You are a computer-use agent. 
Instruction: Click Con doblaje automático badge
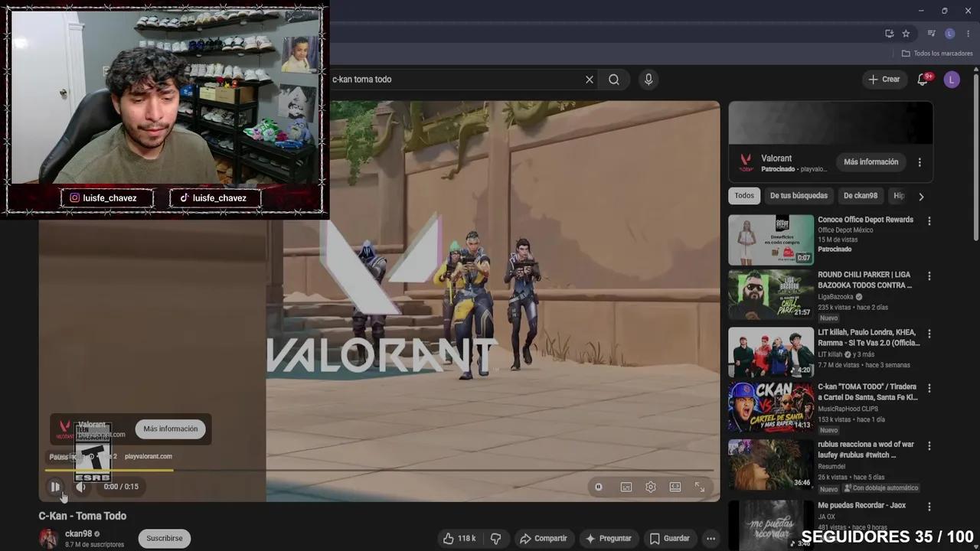click(x=880, y=488)
